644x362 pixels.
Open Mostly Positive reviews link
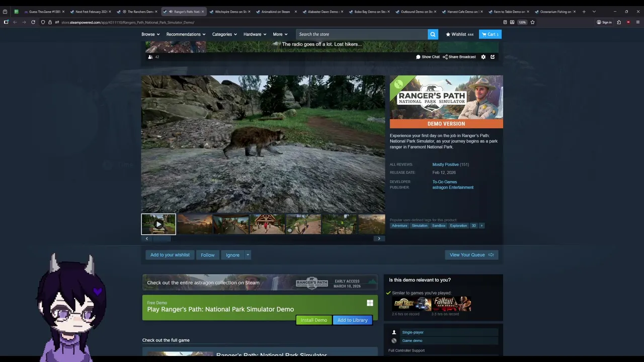tap(446, 164)
